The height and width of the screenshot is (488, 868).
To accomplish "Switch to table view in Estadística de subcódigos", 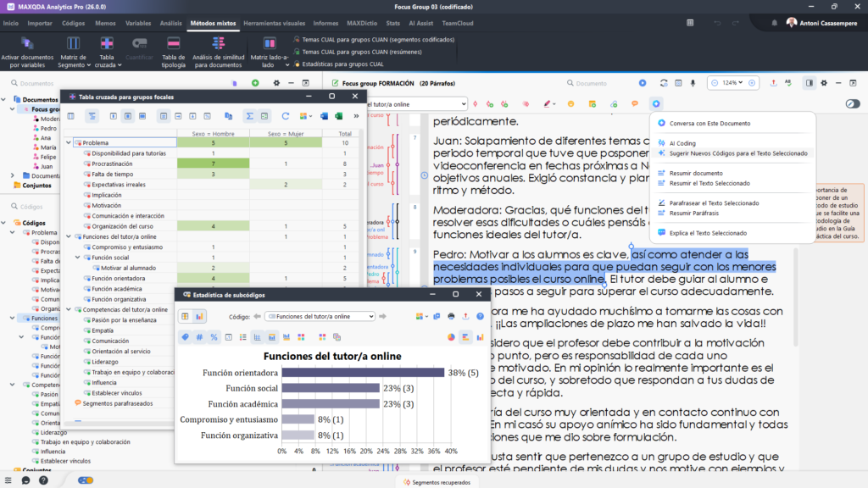I will 185,317.
